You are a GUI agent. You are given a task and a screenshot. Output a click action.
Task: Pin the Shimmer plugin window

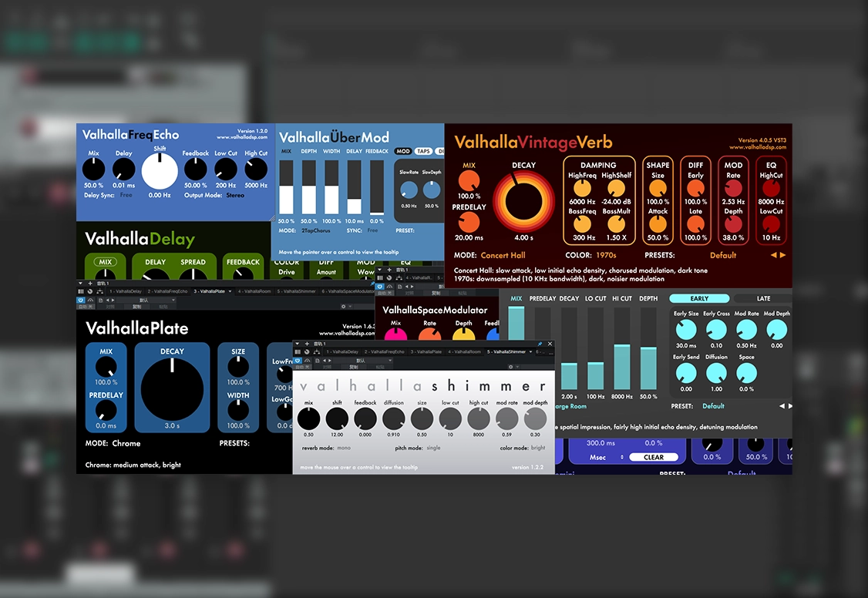click(540, 344)
